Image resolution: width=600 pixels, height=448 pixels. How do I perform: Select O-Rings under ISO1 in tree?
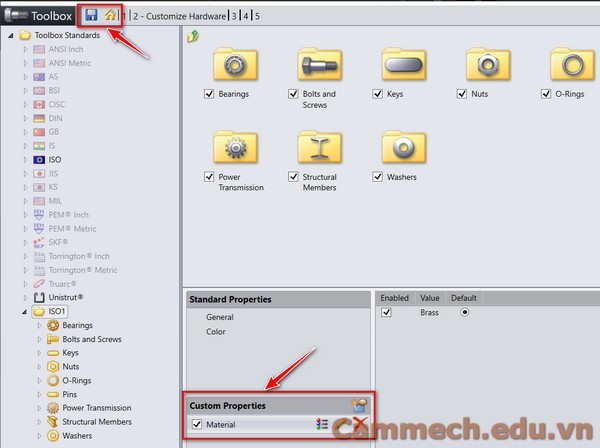[x=77, y=380]
